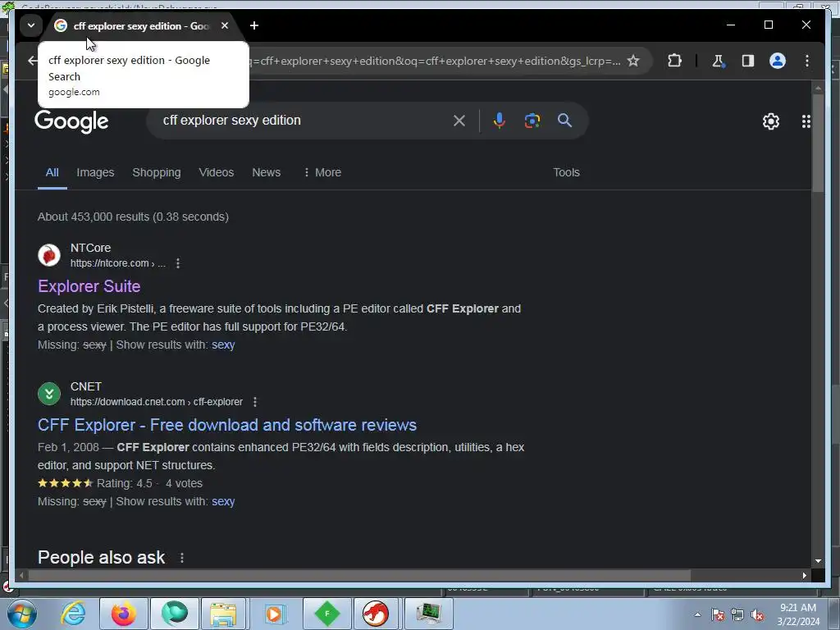Image resolution: width=840 pixels, height=630 pixels.
Task: Open People also ask options menu
Action: coord(182,558)
